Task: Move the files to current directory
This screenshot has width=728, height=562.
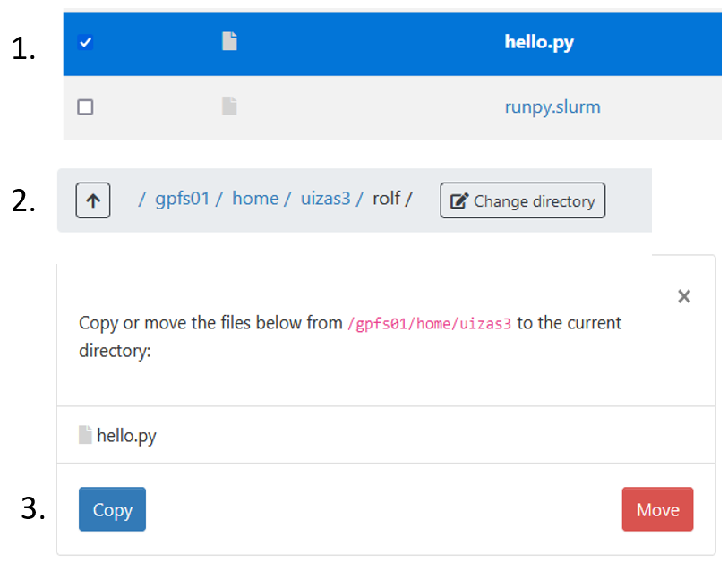Action: (x=657, y=509)
